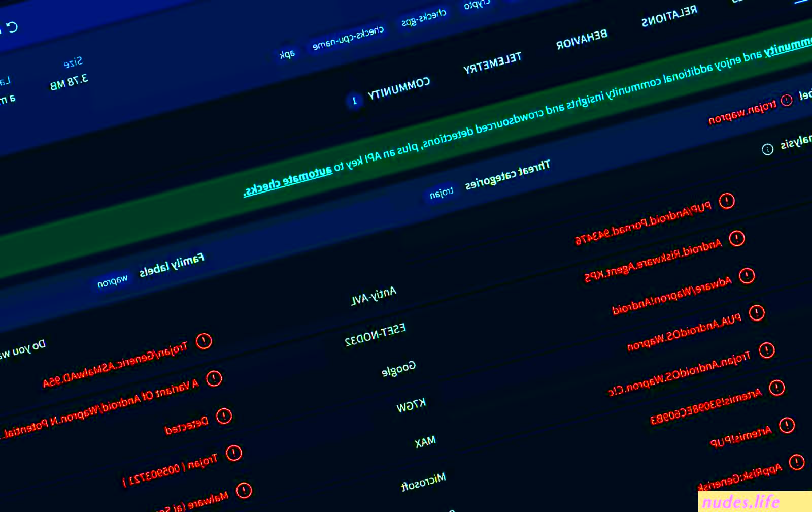Switch to the RELATIONS tab

669,17
